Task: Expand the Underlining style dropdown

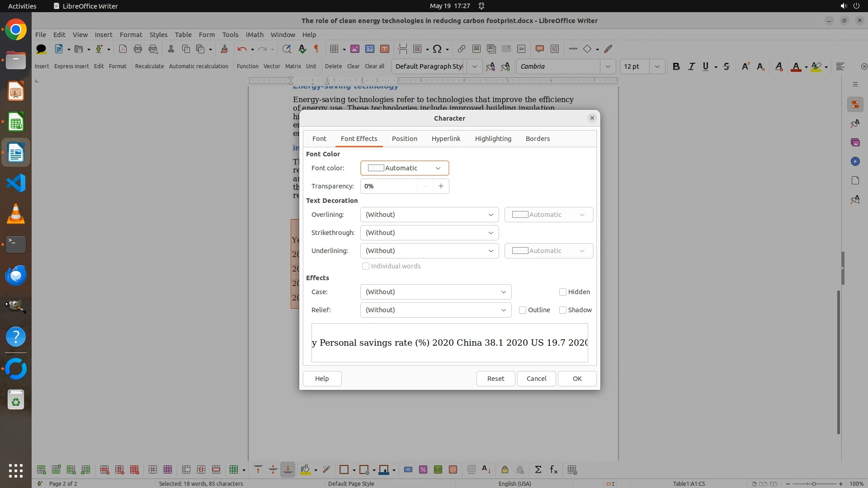Action: (x=429, y=251)
